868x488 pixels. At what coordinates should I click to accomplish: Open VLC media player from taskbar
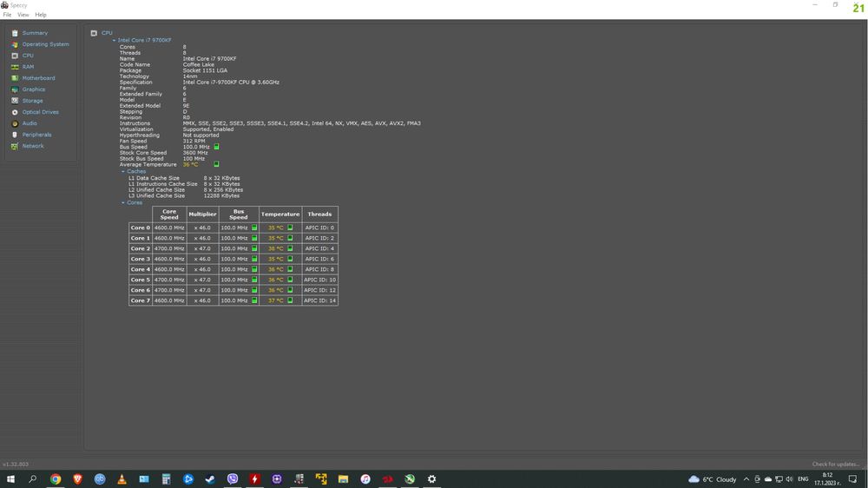pos(122,479)
